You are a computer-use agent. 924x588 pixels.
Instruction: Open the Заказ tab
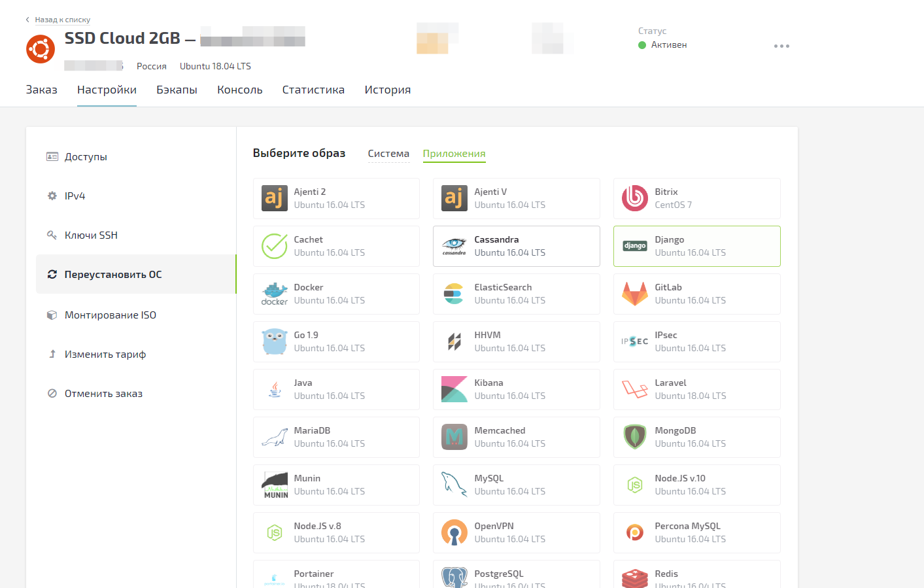pos(42,90)
